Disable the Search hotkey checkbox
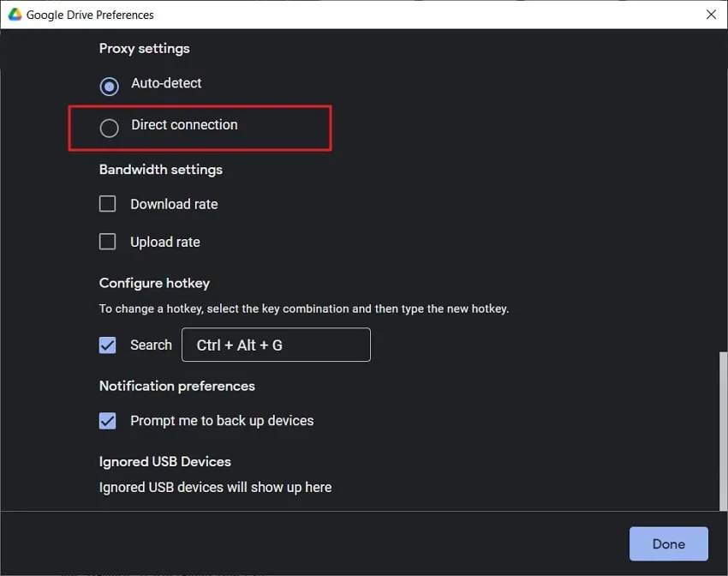Image resolution: width=728 pixels, height=576 pixels. point(107,345)
